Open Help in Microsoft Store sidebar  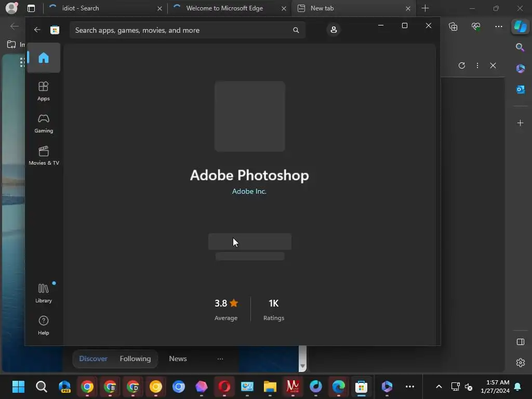point(44,325)
